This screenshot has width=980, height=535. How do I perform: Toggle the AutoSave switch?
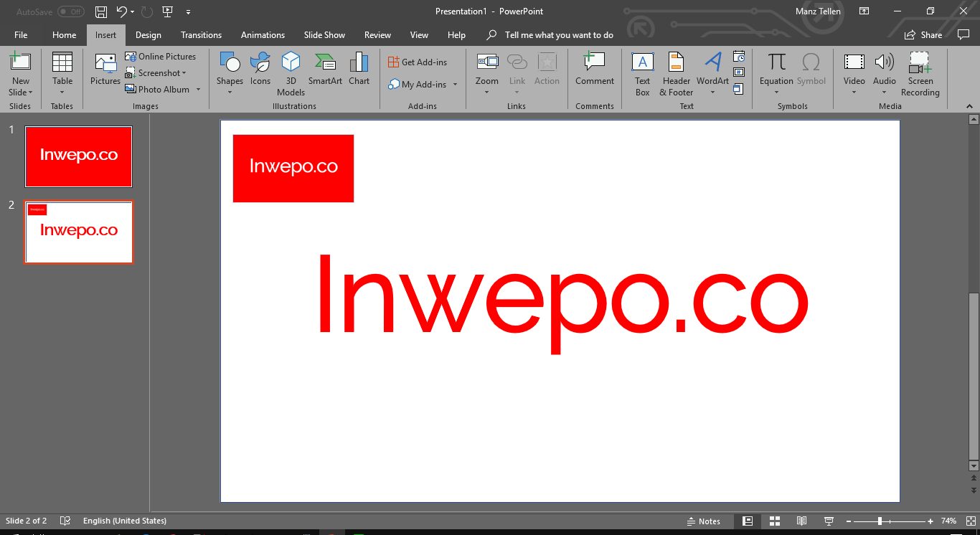pyautogui.click(x=70, y=11)
